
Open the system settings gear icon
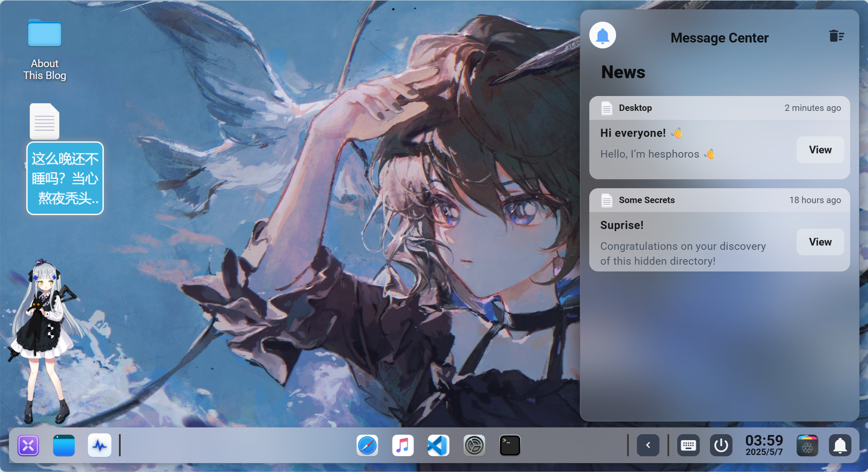pos(474,446)
